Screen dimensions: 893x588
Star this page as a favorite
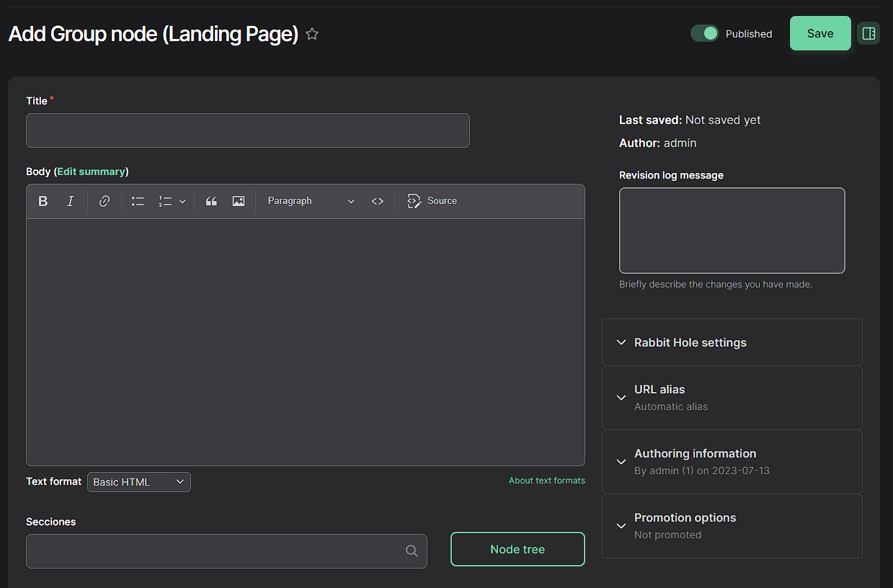point(312,34)
